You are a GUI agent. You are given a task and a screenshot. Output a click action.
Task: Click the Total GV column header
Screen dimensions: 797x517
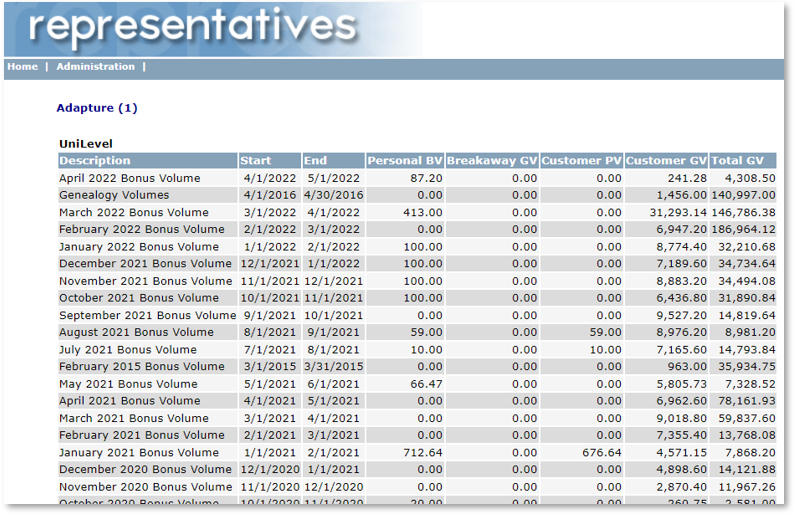pos(739,161)
